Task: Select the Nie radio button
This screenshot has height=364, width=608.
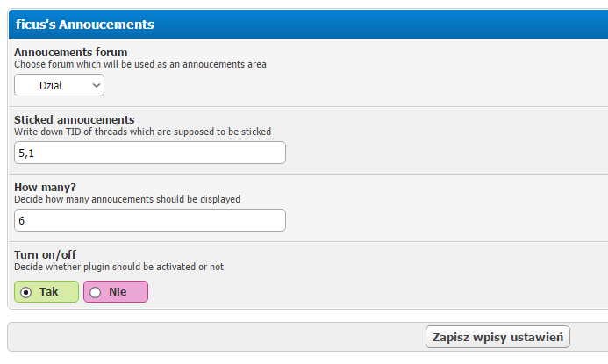Action: 96,292
